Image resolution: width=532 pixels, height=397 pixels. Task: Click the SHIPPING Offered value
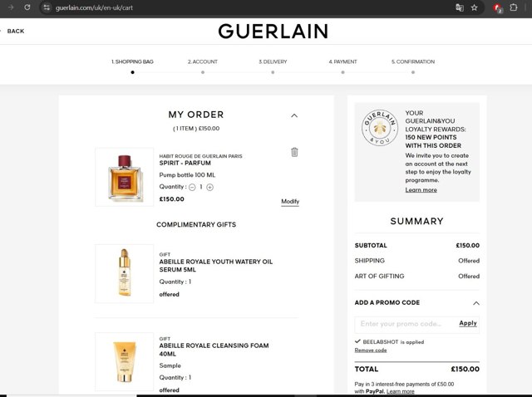[469, 261]
